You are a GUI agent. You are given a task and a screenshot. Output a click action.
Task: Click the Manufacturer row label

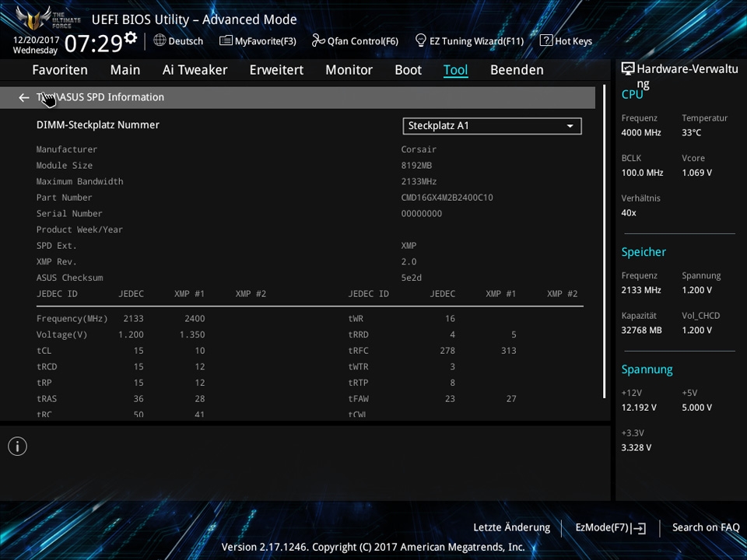[67, 149]
